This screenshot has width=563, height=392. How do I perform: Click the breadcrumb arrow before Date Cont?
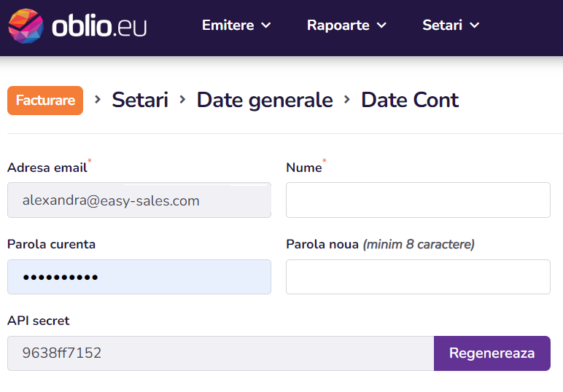[x=347, y=99]
